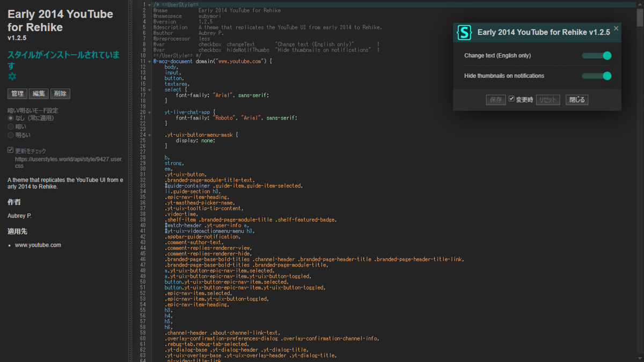644x362 pixels.
Task: Click line number 50 in the code gutter
Action: click(x=143, y=282)
